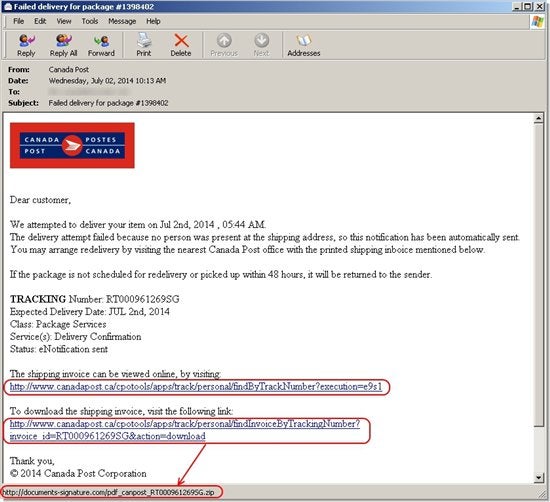Open the findByTrackNumber link
Viewport: 550px width, 502px height.
[x=196, y=387]
